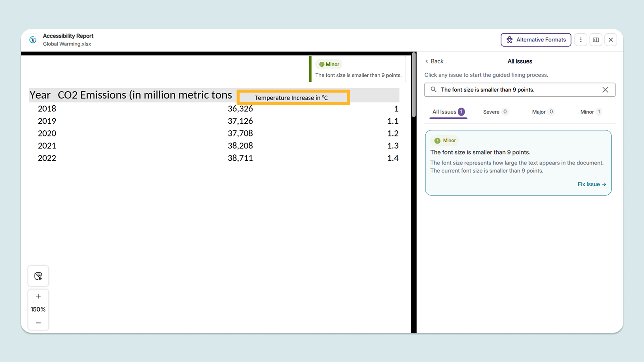Click into the issue search input
The width and height of the screenshot is (644, 362).
[x=520, y=90]
